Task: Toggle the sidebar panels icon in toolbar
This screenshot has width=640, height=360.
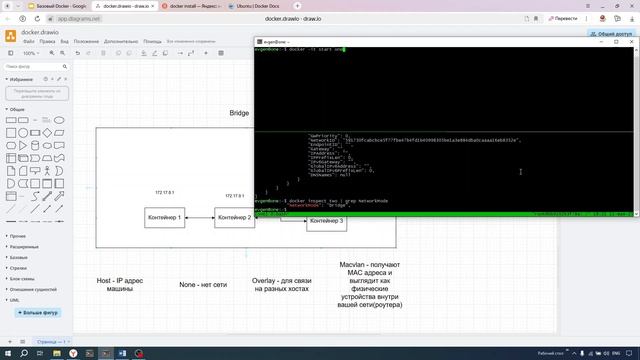Action: (x=11, y=53)
